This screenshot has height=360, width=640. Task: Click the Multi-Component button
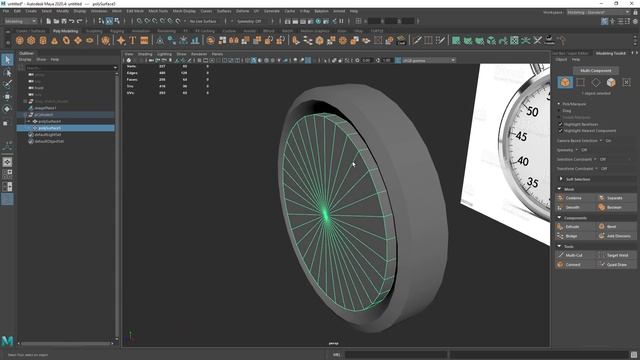[x=596, y=71]
